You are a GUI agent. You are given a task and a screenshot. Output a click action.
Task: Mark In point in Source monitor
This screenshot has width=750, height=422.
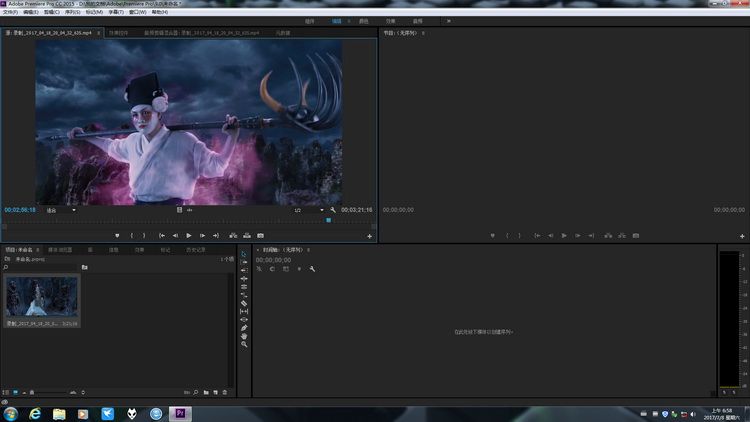point(132,235)
